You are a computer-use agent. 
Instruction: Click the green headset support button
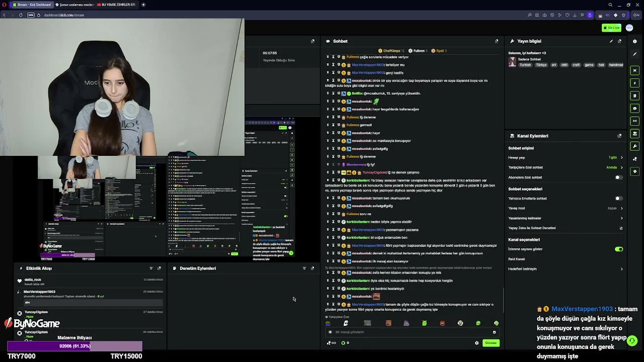click(x=632, y=340)
